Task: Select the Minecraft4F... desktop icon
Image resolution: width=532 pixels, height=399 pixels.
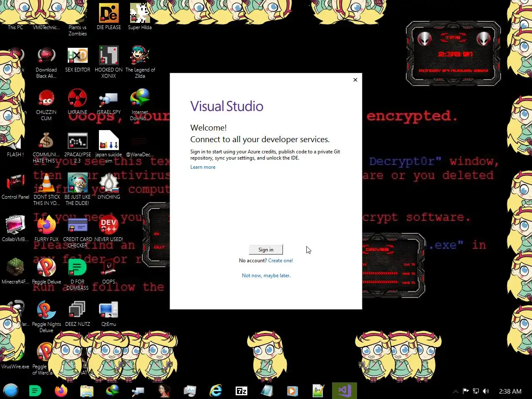Action: (x=15, y=271)
